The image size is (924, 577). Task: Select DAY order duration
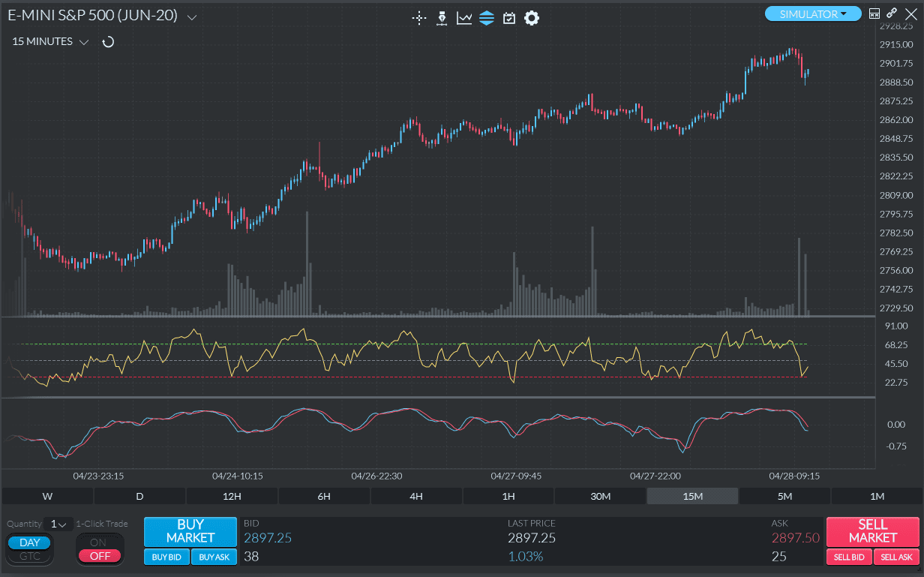[x=29, y=542]
